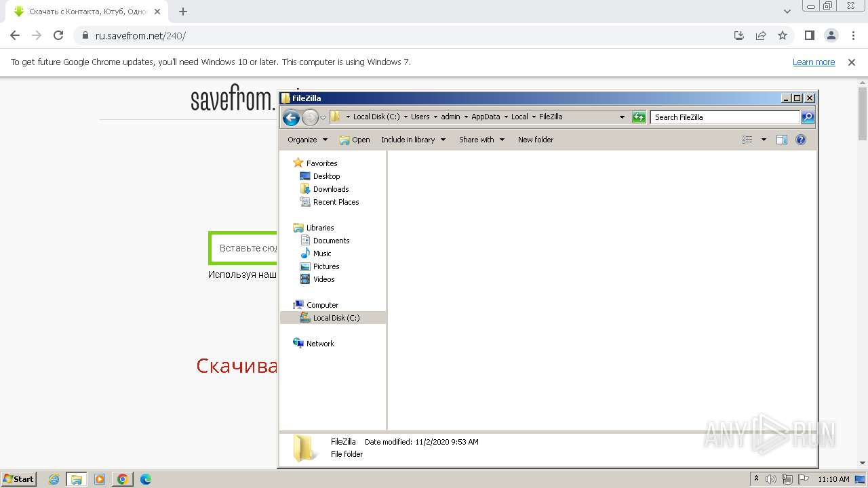The height and width of the screenshot is (488, 868).
Task: Open Chrome profile avatar
Action: coord(831,35)
